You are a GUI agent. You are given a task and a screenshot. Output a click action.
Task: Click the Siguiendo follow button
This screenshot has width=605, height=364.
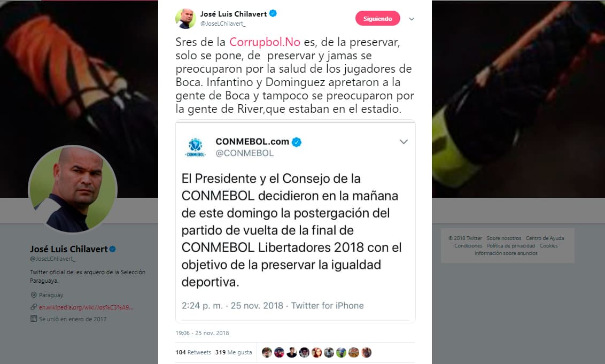coord(377,19)
